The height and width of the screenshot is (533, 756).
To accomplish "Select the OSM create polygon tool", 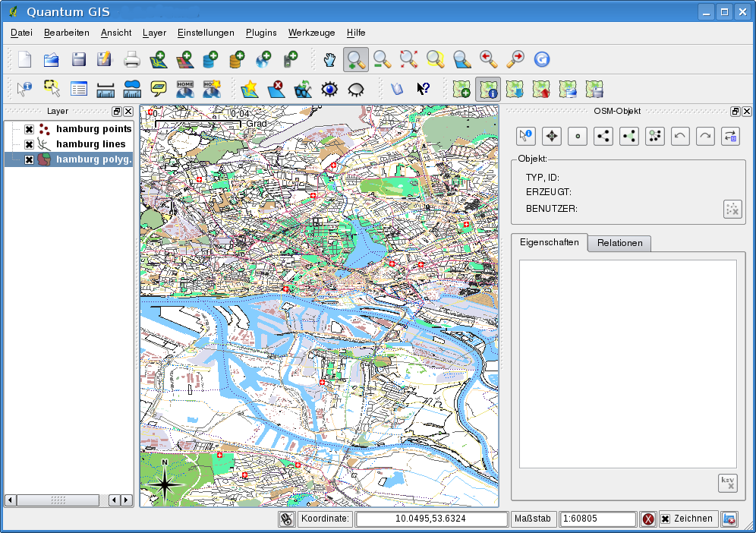I will 628,136.
